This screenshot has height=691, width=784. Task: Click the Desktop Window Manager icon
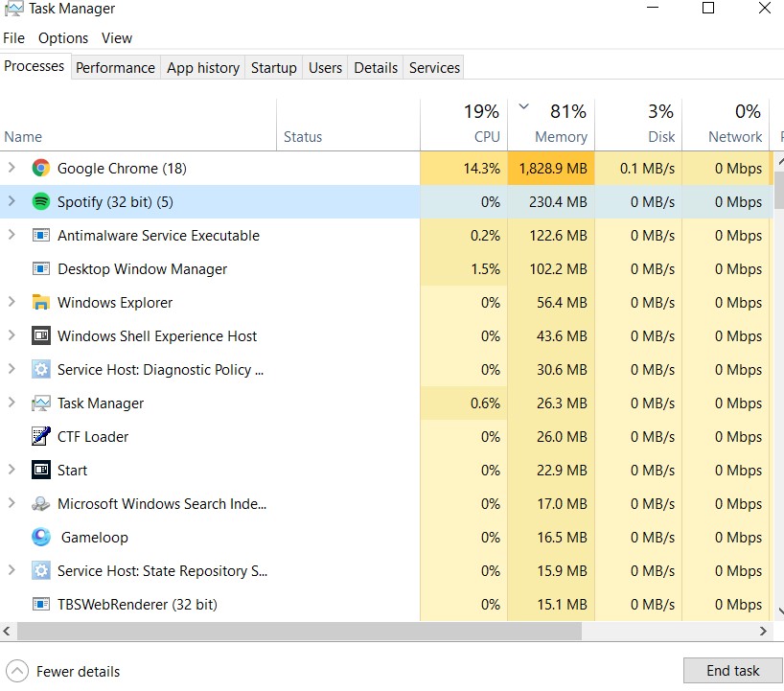(41, 268)
